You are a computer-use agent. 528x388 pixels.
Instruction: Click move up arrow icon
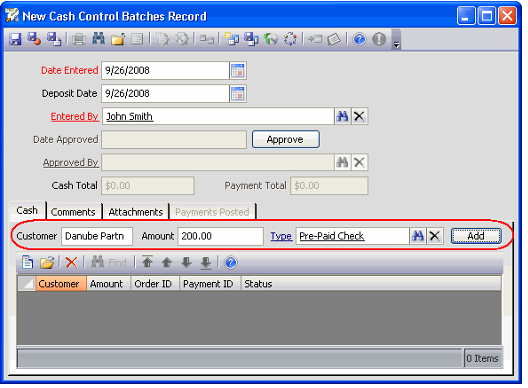point(167,262)
